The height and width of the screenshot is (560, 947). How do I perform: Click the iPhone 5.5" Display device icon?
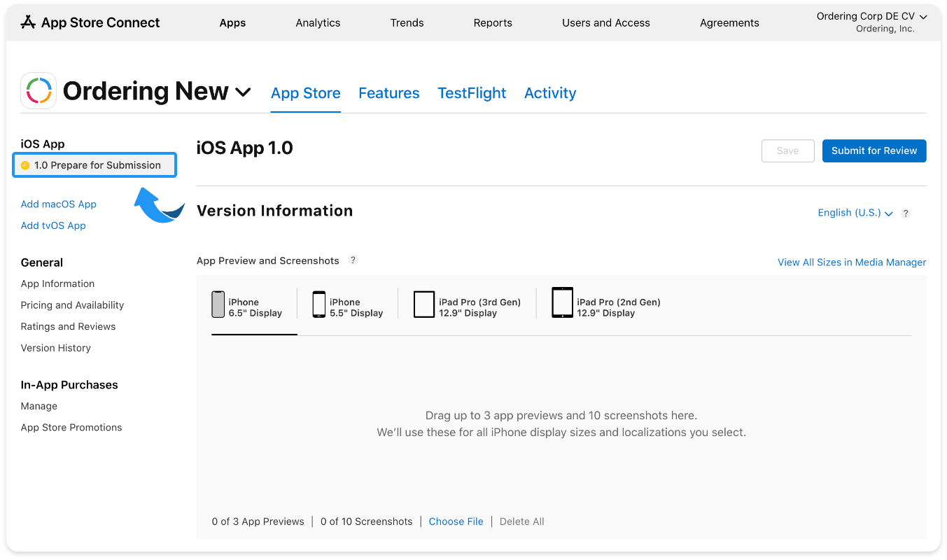[319, 304]
